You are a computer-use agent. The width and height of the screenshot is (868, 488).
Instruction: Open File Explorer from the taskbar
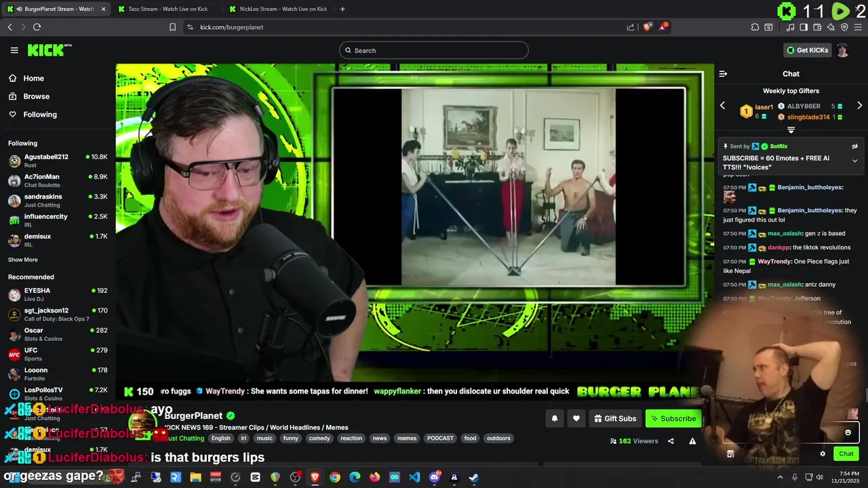tap(195, 477)
